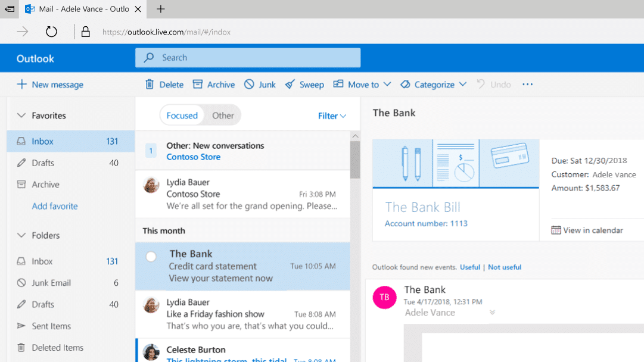The width and height of the screenshot is (644, 362).
Task: Switch the message list to Other
Action: (223, 115)
